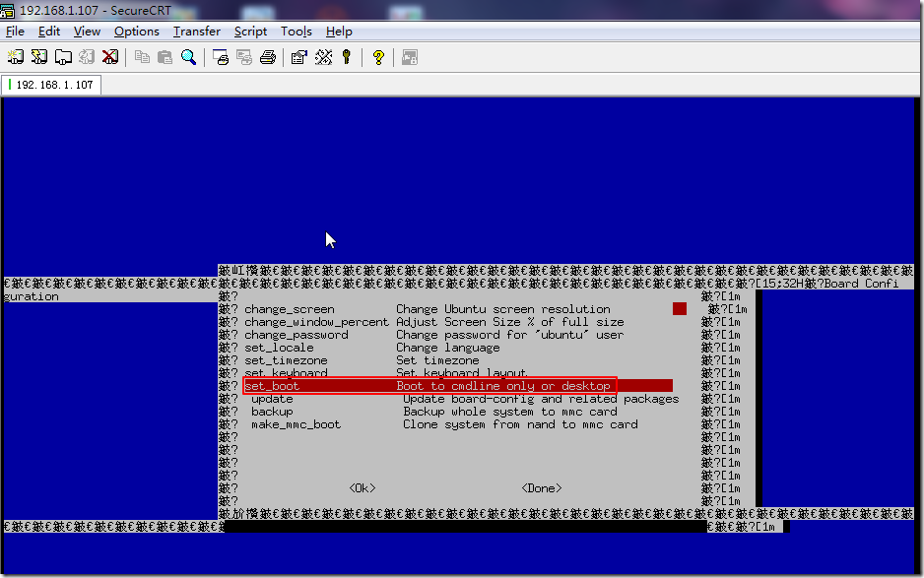
Task: Open the File menu
Action: tap(16, 32)
